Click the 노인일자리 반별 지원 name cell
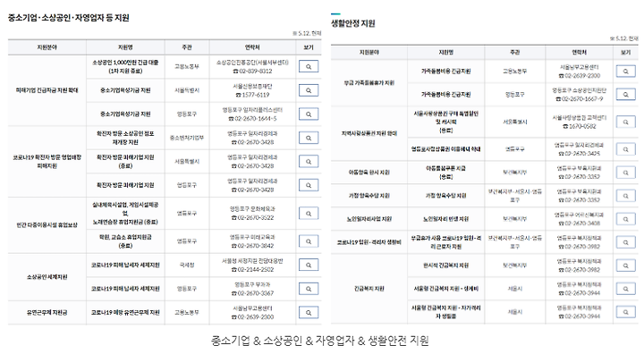This screenshot has width=644, height=354. (446, 219)
